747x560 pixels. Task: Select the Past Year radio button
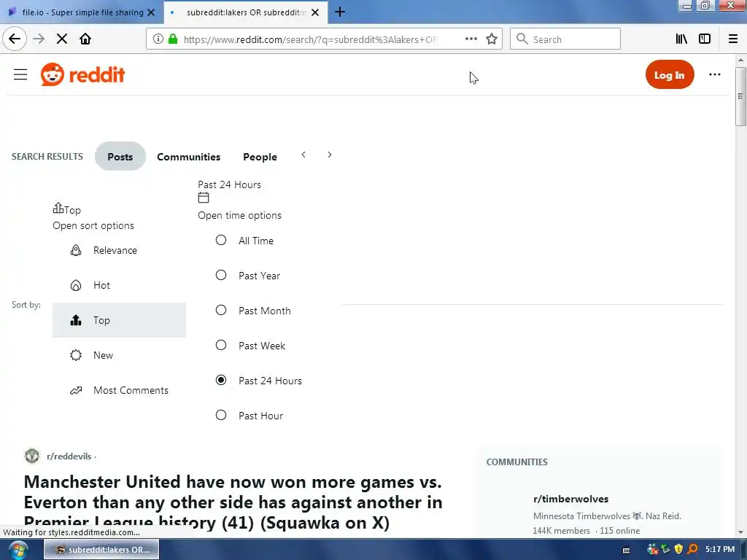tap(221, 275)
